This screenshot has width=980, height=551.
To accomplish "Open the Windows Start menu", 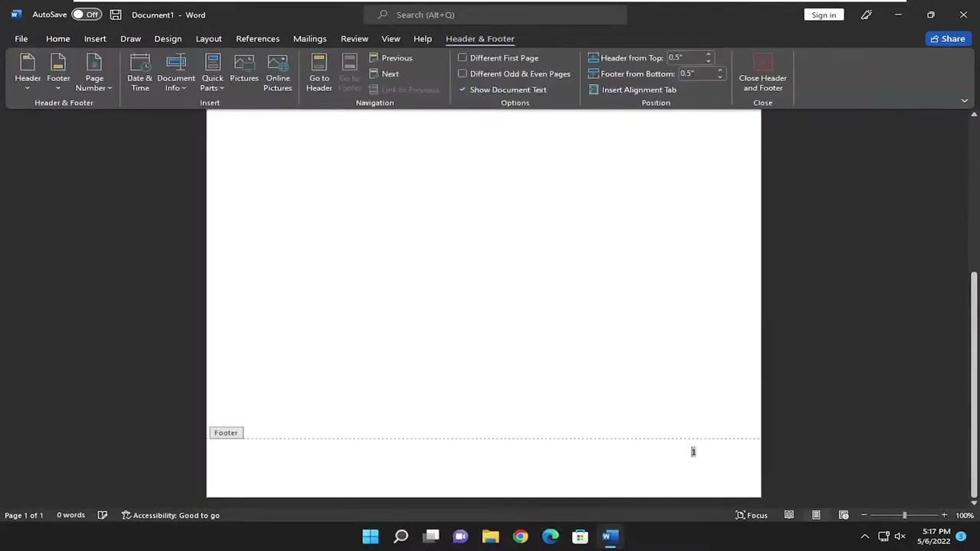I will (x=371, y=536).
